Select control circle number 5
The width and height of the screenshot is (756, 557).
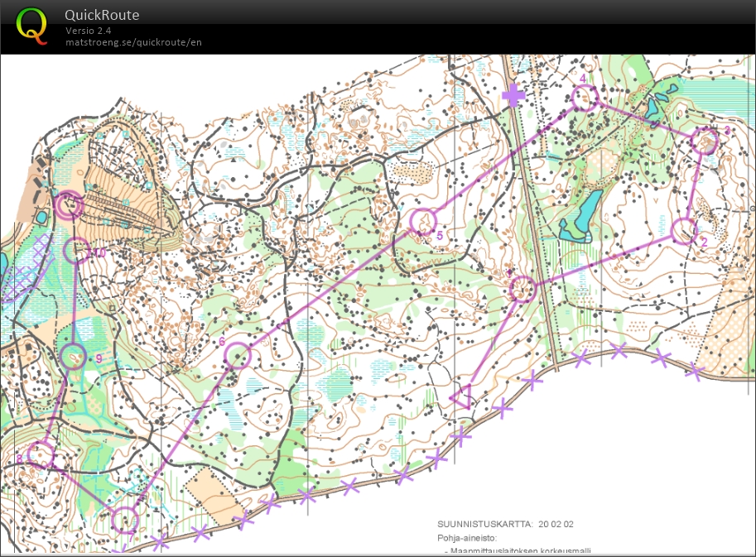pos(423,221)
